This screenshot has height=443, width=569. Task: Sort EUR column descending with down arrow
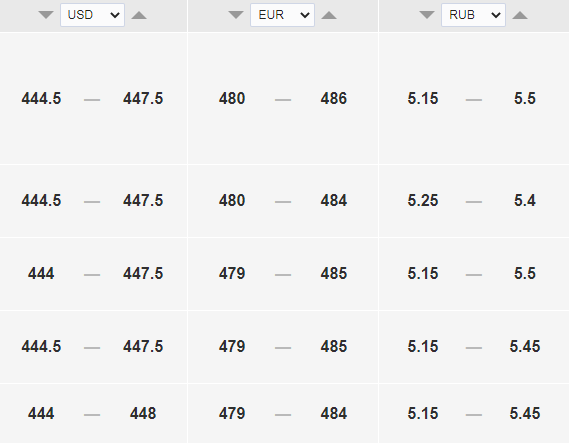(x=236, y=15)
